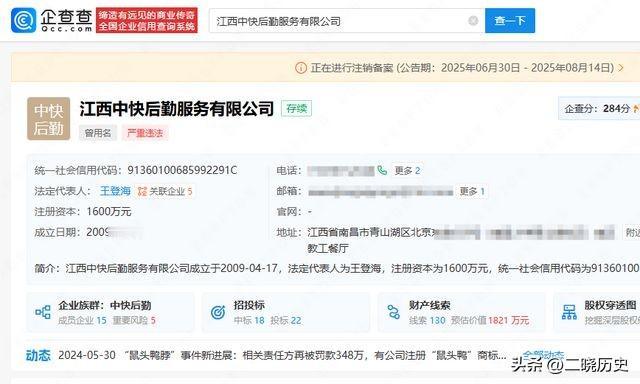
Task: Open the 正在进行注销备案 notice text
Action: click(462, 68)
